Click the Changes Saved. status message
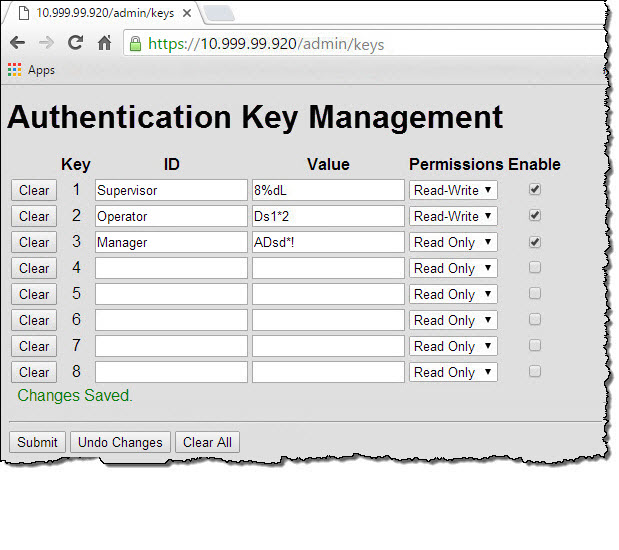The height and width of the screenshot is (550, 619). pyautogui.click(x=75, y=396)
